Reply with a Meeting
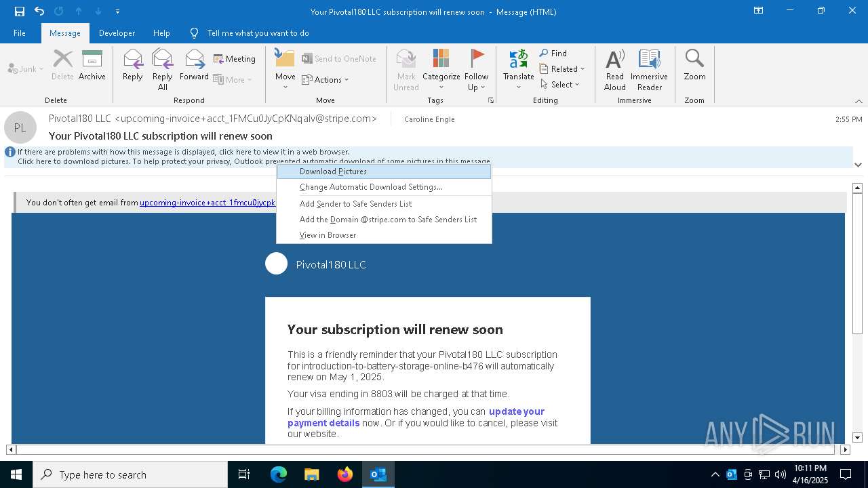 [235, 59]
